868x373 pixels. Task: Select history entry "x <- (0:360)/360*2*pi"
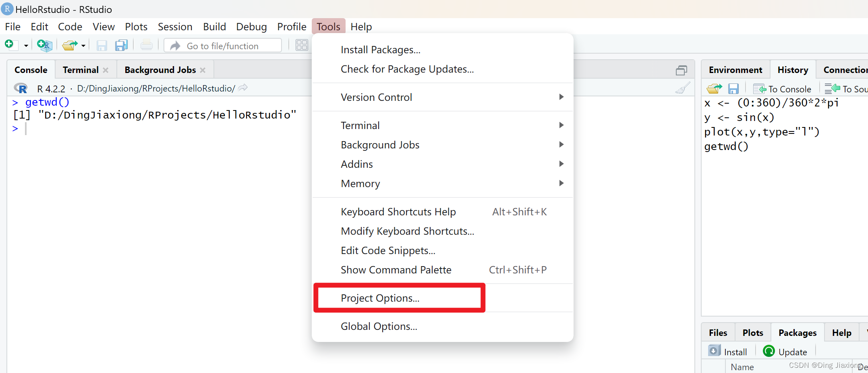click(771, 103)
